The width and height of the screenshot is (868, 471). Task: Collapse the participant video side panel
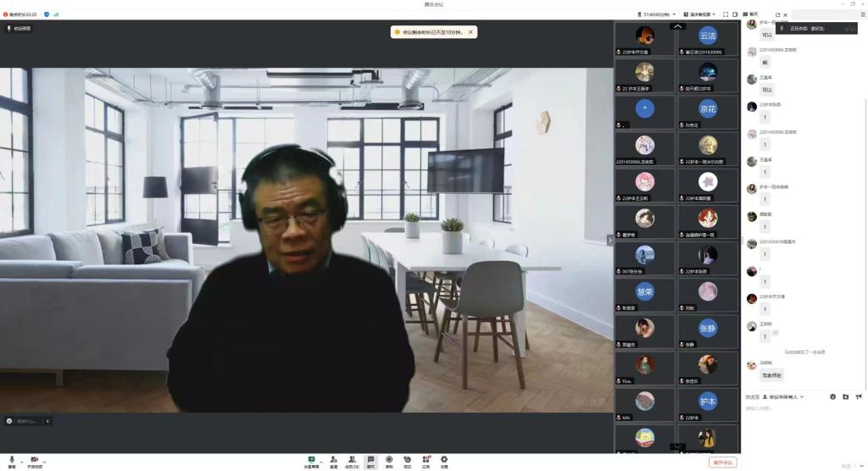tap(609, 240)
